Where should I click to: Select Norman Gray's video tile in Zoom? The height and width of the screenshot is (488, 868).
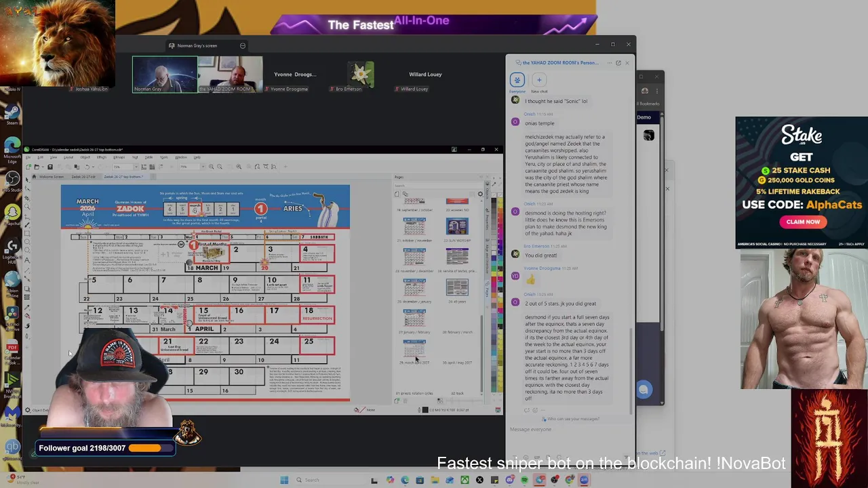tap(165, 75)
